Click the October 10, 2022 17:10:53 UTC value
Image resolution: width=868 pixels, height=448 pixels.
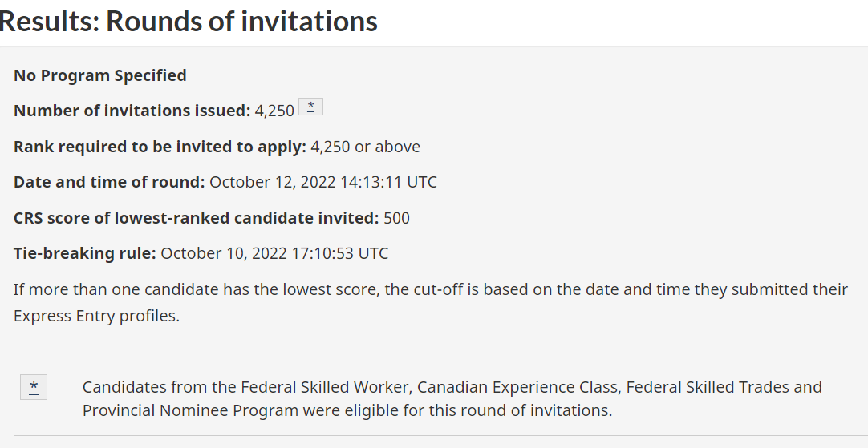click(274, 253)
